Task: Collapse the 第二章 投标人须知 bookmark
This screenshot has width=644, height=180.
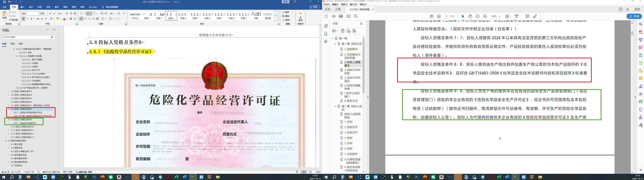Action: click(x=336, y=106)
